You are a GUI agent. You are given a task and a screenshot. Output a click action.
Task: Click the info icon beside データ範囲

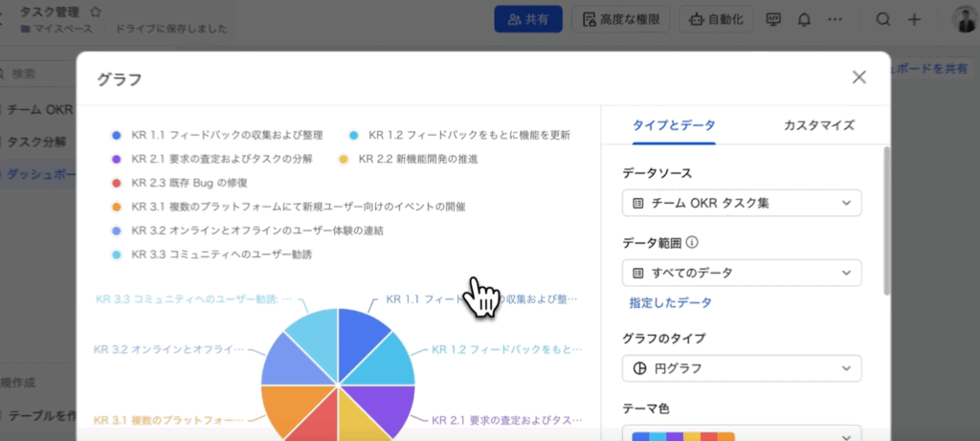(x=692, y=243)
